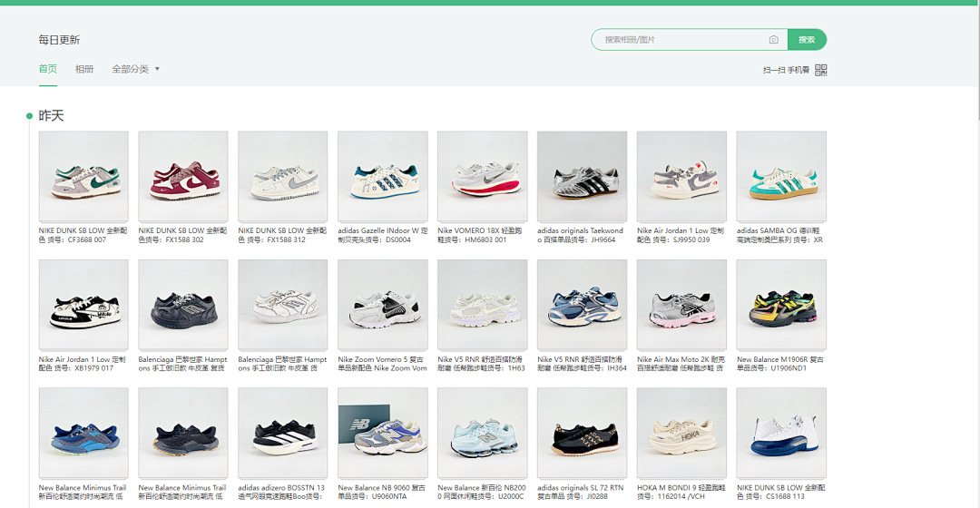Open the black Balenciaga Hamptons thumbnail
The image size is (980, 508).
(x=183, y=305)
